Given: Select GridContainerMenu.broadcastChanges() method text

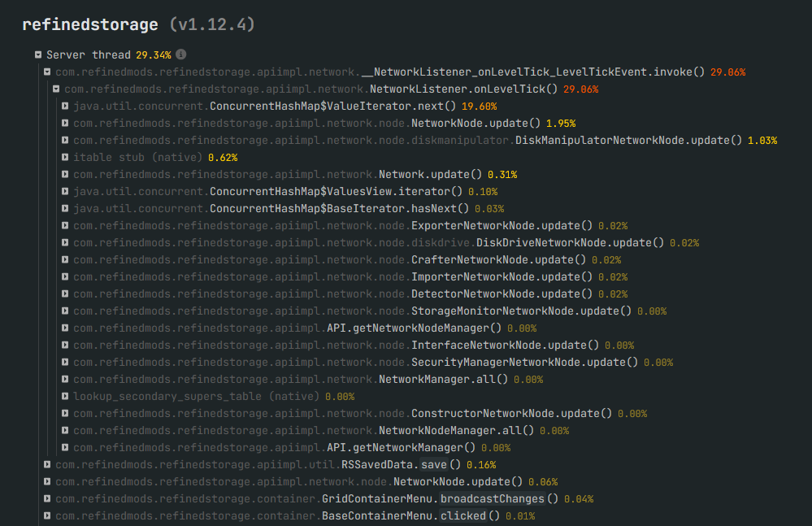Looking at the screenshot, I should tap(441, 499).
